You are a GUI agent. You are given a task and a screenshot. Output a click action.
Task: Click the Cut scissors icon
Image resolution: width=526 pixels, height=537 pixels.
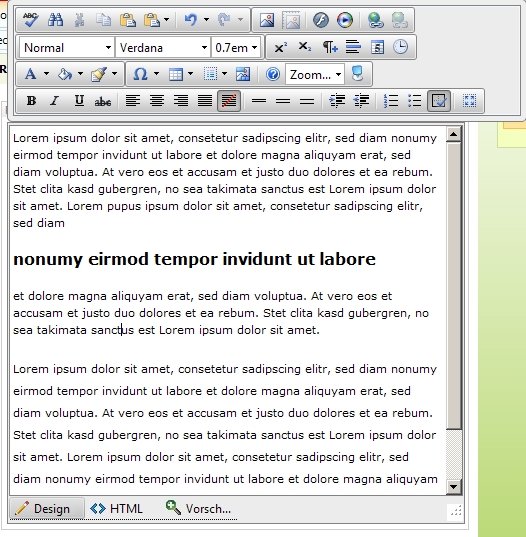79,20
